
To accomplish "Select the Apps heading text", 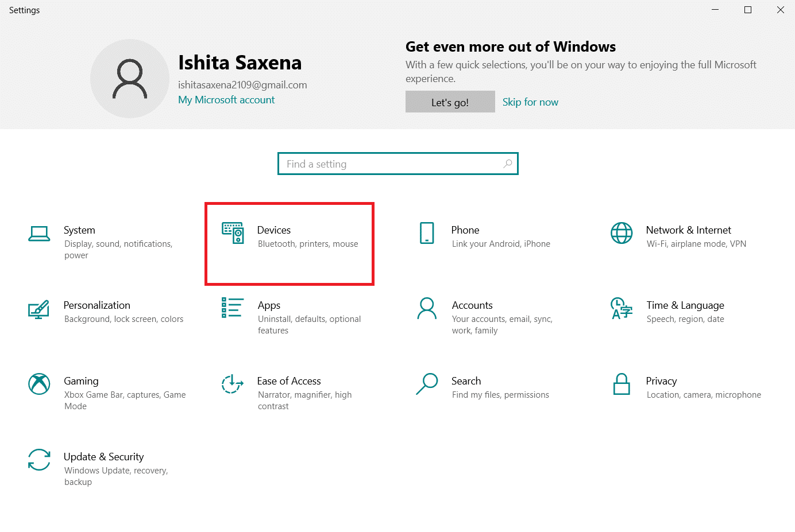I will 269,305.
